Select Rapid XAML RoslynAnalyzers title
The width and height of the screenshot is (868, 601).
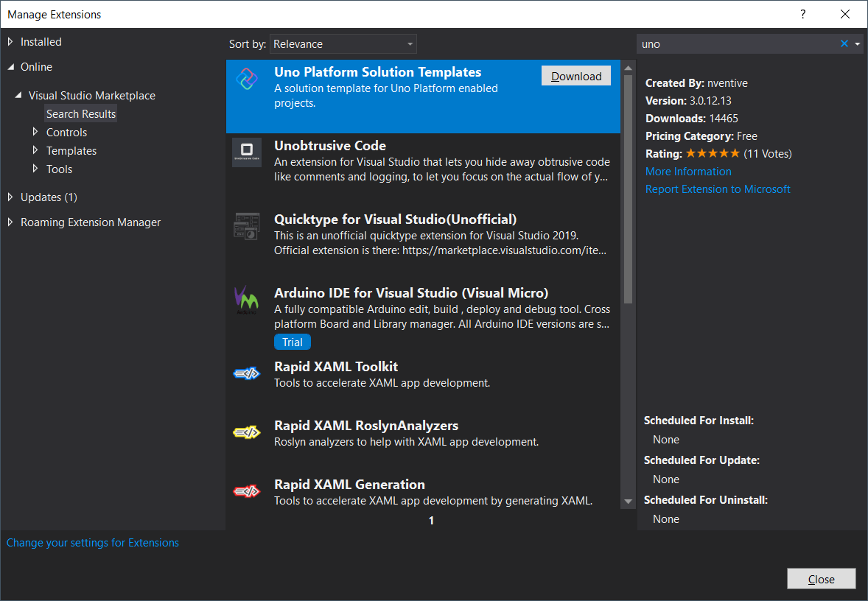click(366, 426)
